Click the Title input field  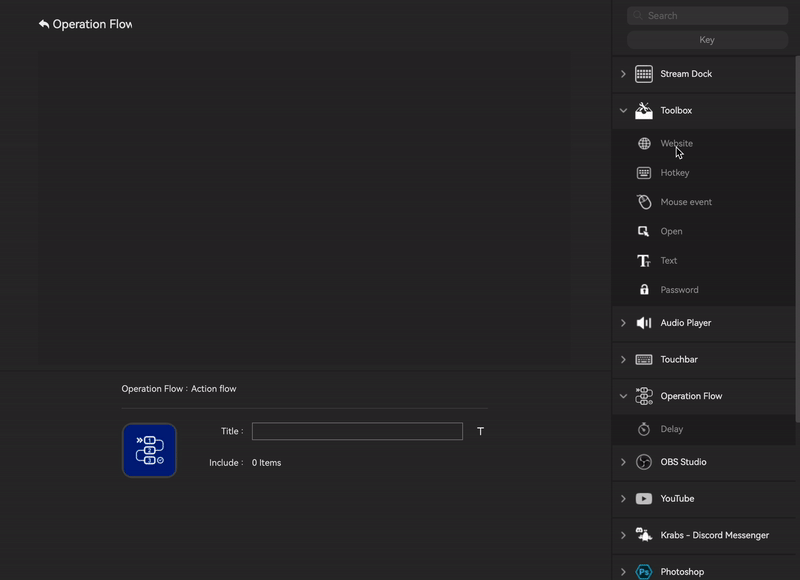(x=357, y=432)
